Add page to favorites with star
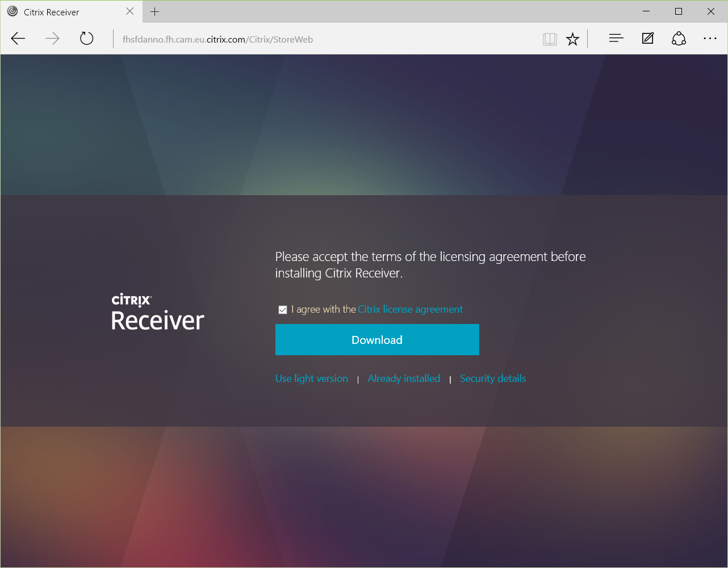This screenshot has height=568, width=728. (x=572, y=39)
